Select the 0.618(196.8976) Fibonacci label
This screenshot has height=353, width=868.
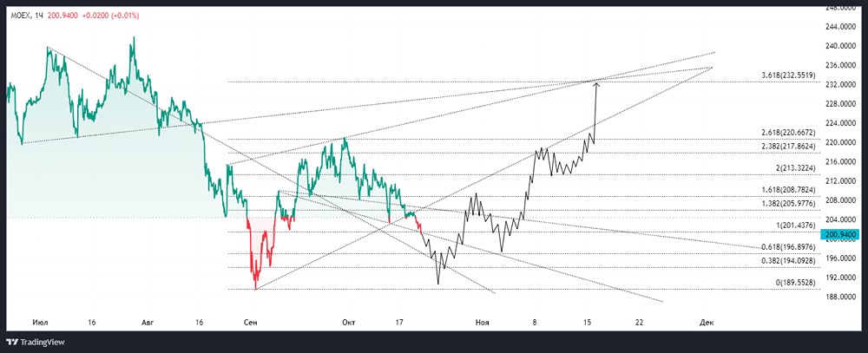(788, 247)
